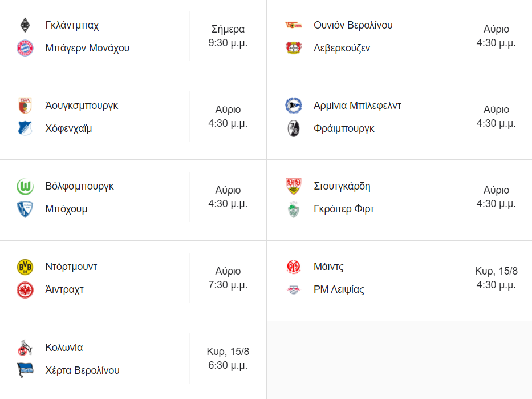Click the Σήμερα 9:30 μ.μ. match time
532x399 pixels.
[x=228, y=36]
